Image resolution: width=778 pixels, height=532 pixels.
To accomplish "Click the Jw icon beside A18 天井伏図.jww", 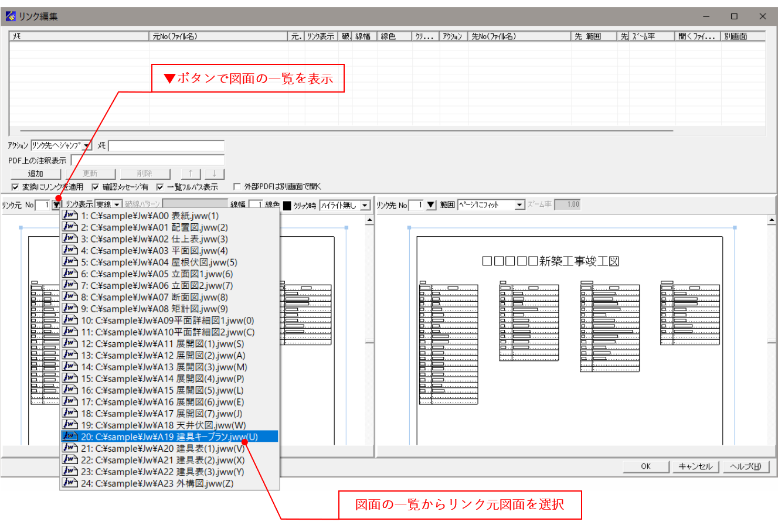I will pos(69,425).
